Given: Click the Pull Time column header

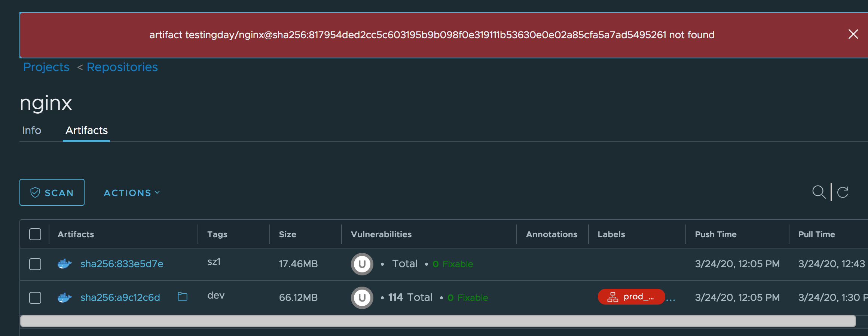Looking at the screenshot, I should point(816,234).
